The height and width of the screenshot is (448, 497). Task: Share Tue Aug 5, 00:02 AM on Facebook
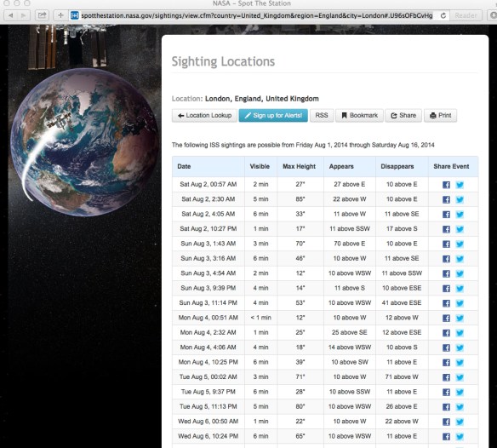coord(446,377)
